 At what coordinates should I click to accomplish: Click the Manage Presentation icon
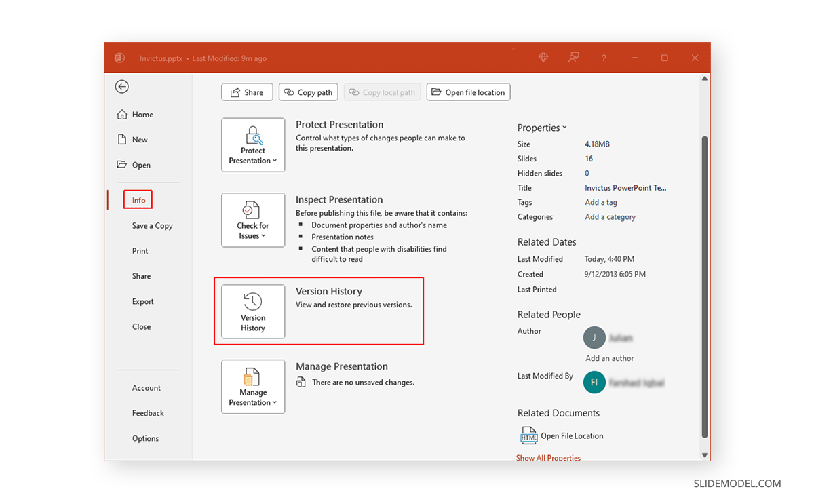[x=252, y=387]
